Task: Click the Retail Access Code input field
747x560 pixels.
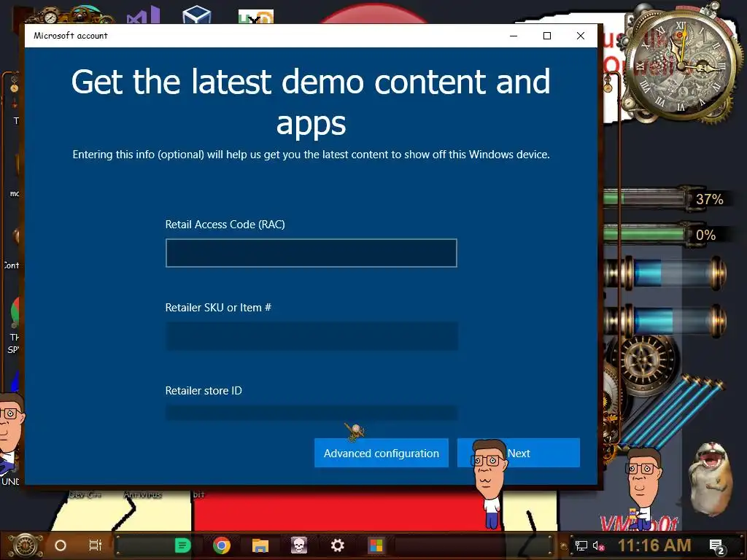Action: click(x=311, y=253)
